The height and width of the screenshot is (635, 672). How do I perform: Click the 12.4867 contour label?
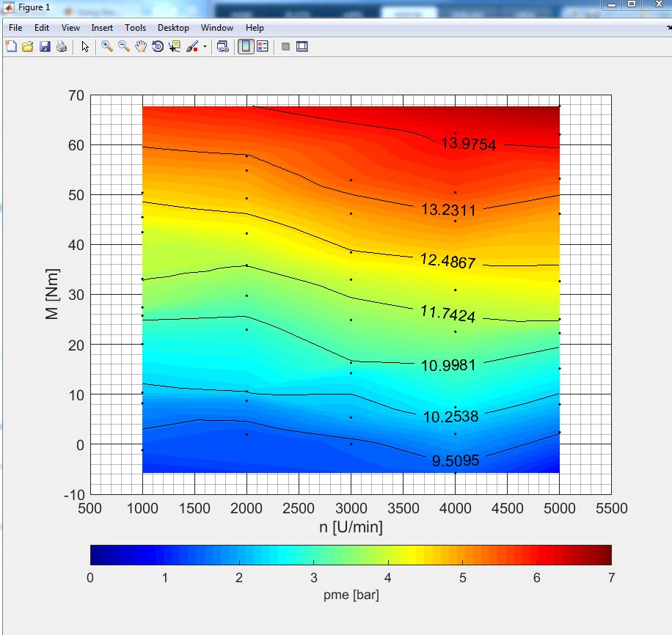[x=448, y=261]
